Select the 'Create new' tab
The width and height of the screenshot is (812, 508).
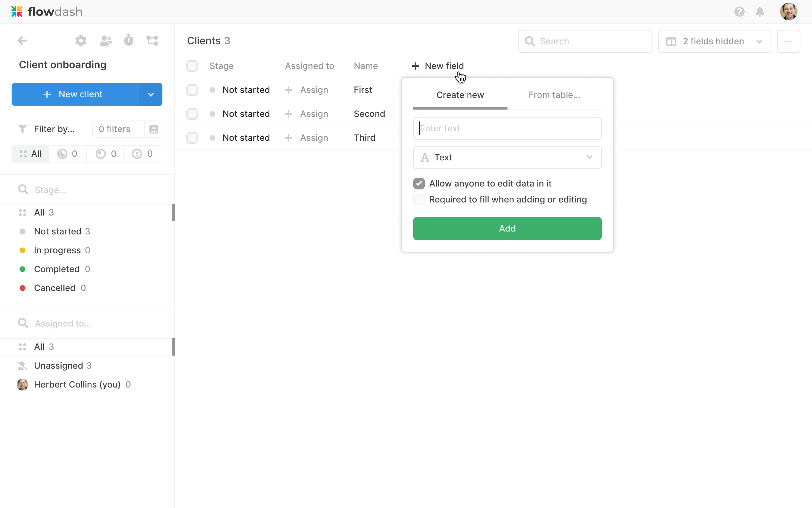pyautogui.click(x=460, y=95)
